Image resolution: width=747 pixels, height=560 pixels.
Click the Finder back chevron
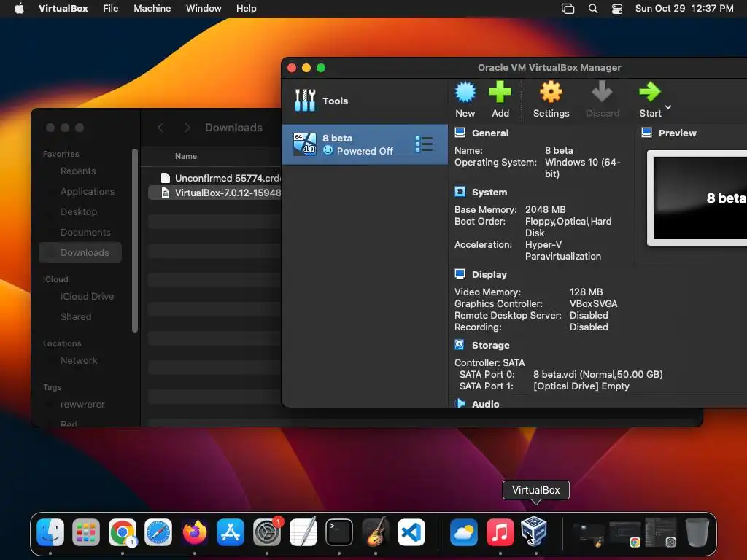(x=160, y=128)
